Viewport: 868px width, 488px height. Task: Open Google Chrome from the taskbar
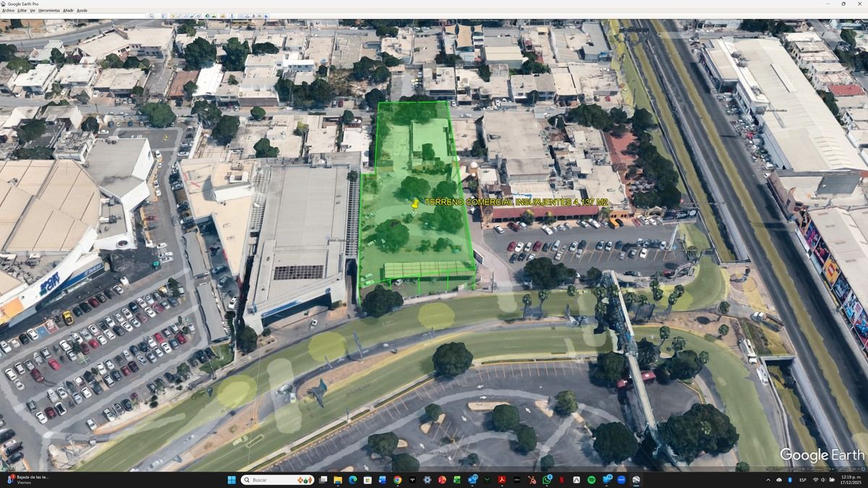point(397,480)
